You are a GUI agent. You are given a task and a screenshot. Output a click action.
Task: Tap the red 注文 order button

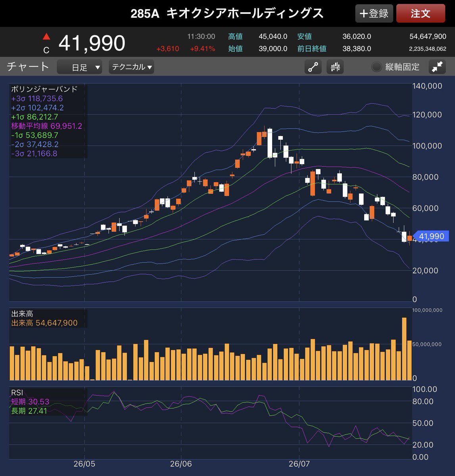point(421,13)
